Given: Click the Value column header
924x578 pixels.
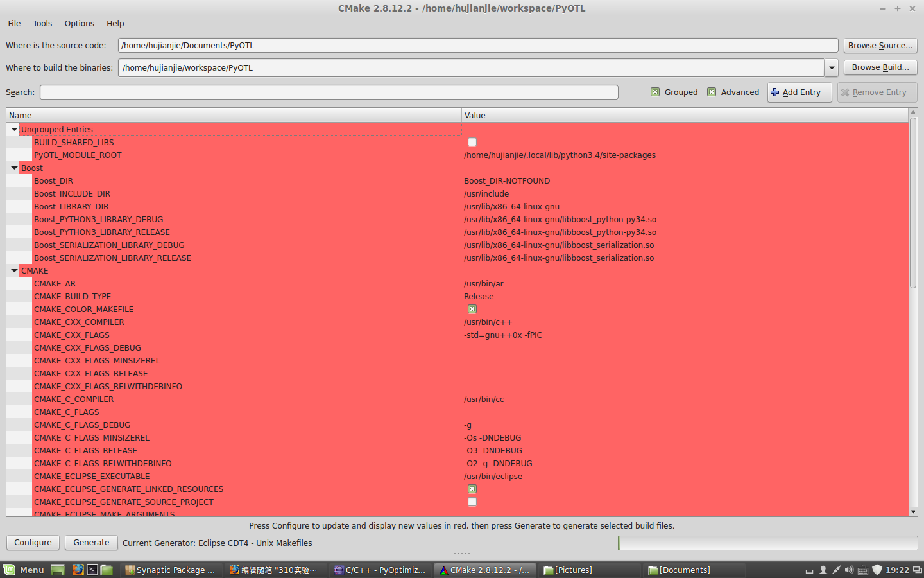Looking at the screenshot, I should tap(685, 116).
